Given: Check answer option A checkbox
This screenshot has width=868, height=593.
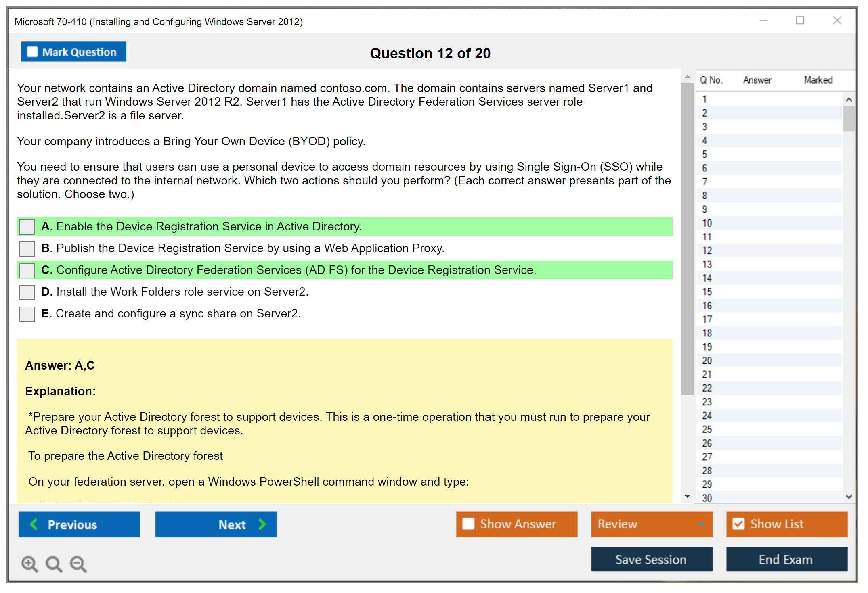Looking at the screenshot, I should pos(27,227).
